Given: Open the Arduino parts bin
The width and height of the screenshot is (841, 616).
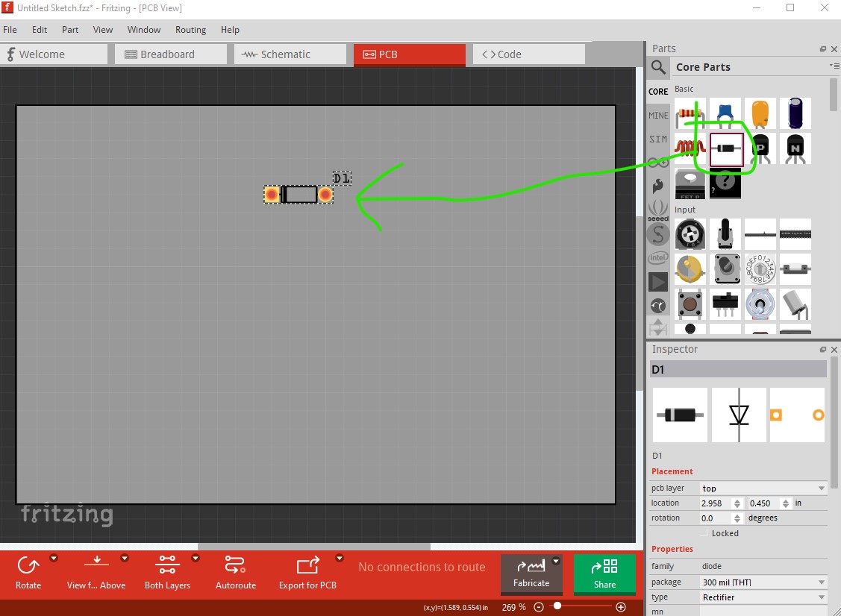Looking at the screenshot, I should tap(658, 163).
